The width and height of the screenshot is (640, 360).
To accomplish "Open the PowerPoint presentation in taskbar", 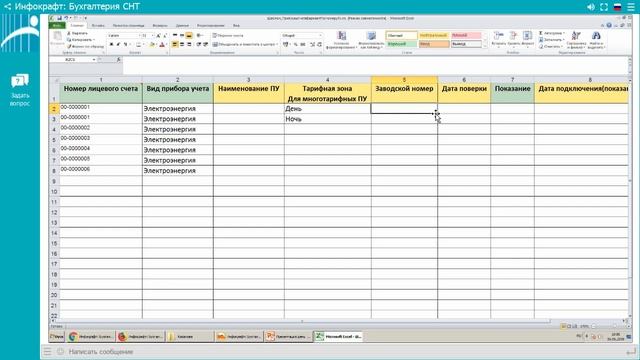I will (x=288, y=336).
